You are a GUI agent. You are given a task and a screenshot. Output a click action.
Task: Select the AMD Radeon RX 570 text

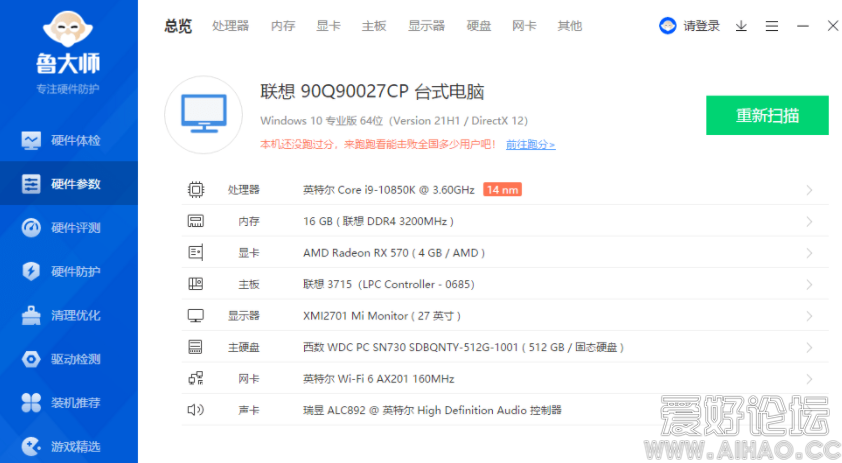[394, 253]
